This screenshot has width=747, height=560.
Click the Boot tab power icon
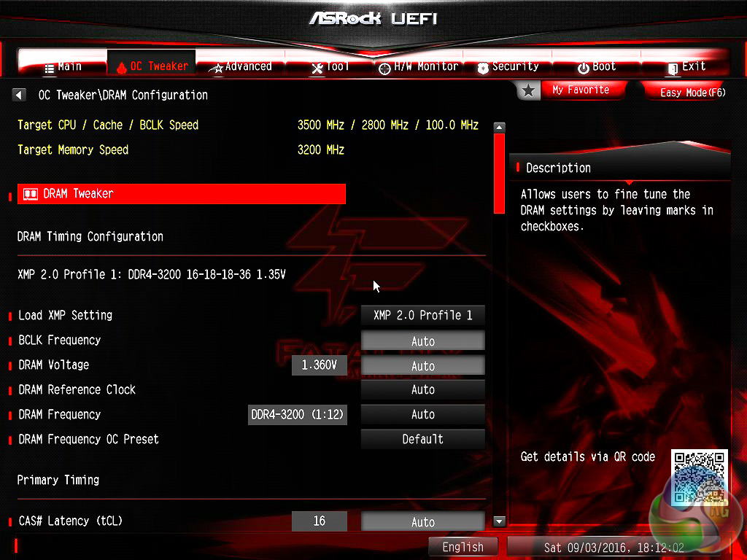pos(583,68)
